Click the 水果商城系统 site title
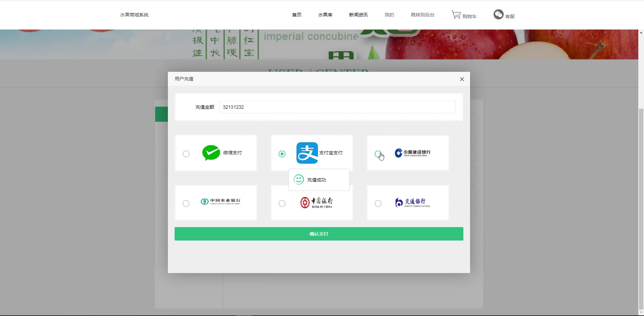This screenshot has height=316, width=644. tap(134, 15)
